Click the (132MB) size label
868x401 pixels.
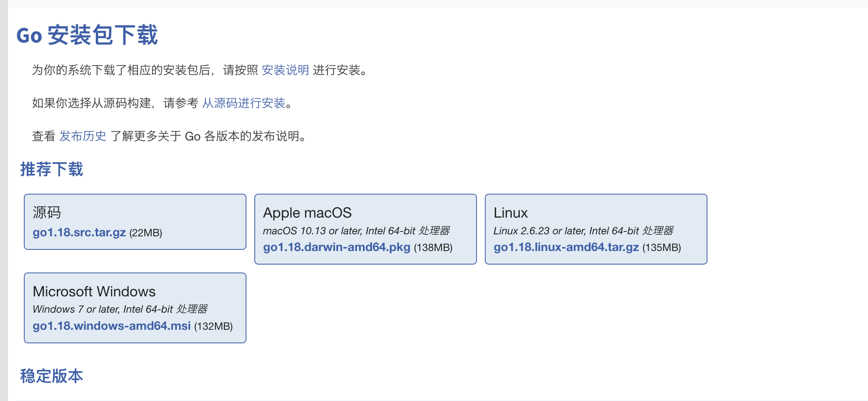pyautogui.click(x=213, y=326)
